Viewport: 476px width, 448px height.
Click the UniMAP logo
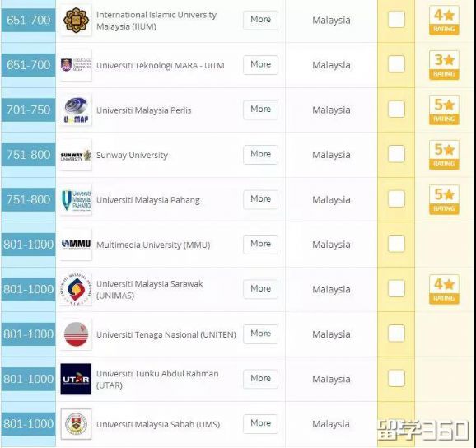coord(76,110)
